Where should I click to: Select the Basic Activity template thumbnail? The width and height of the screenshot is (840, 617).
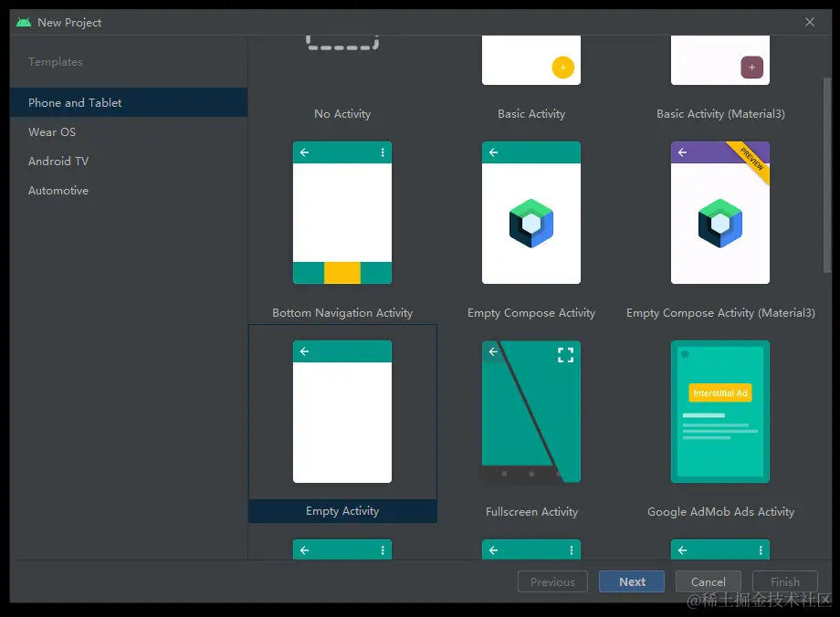tap(531, 60)
